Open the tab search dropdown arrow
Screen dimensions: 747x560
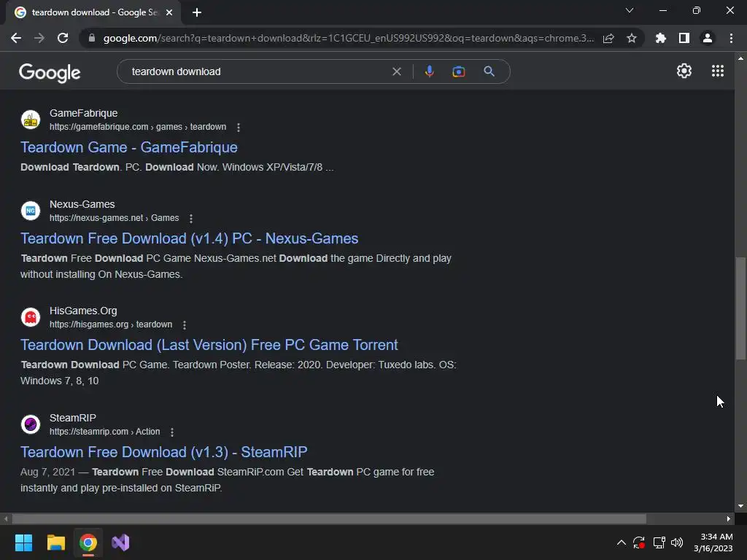[x=630, y=10]
